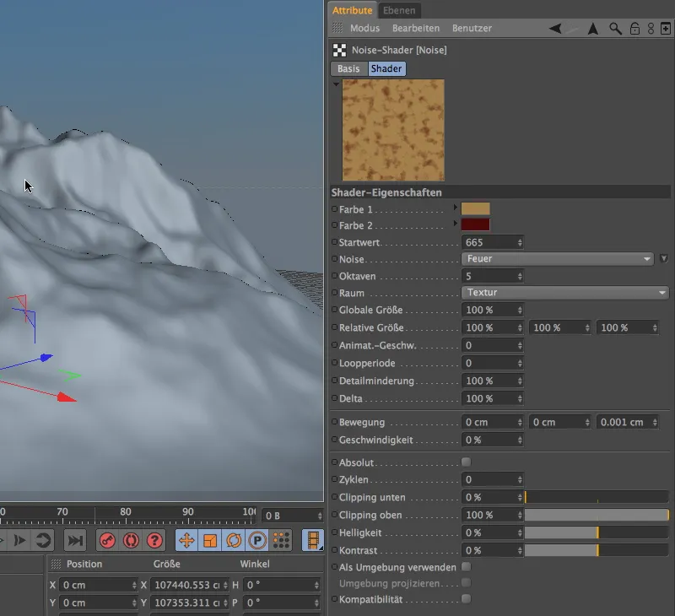The height and width of the screenshot is (616, 675).
Task: Toggle position keyframing move icon
Action: 186,540
